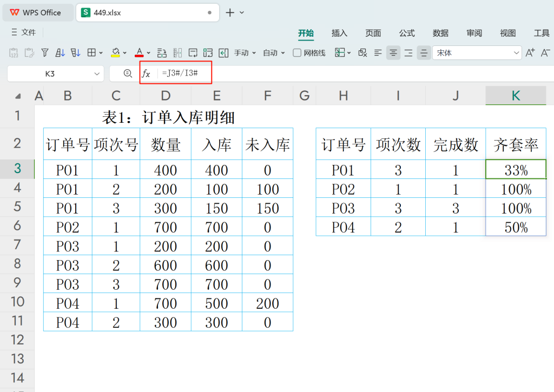The image size is (554, 392).
Task: Click the indent arrow-in-box icon
Action: [x=223, y=53]
